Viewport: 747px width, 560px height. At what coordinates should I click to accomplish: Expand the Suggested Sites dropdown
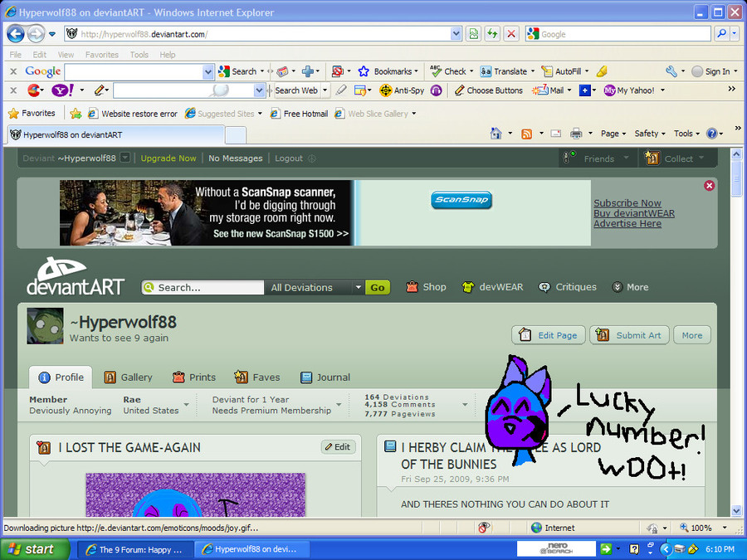click(260, 114)
